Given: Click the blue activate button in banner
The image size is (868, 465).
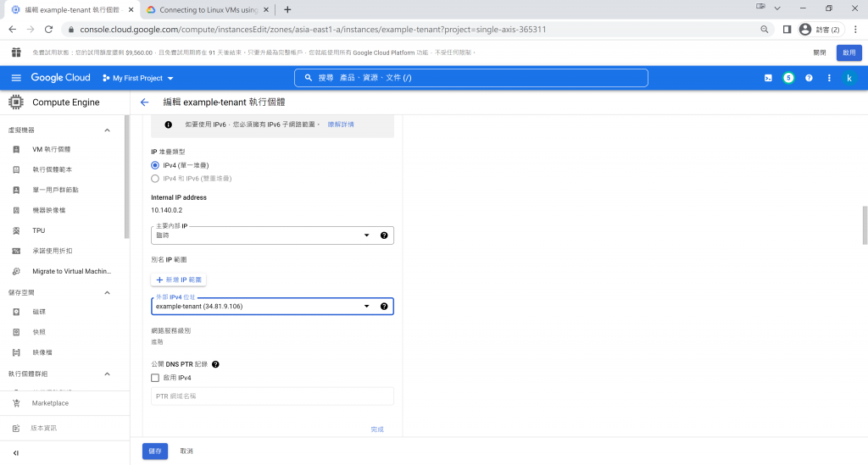Looking at the screenshot, I should pos(849,53).
